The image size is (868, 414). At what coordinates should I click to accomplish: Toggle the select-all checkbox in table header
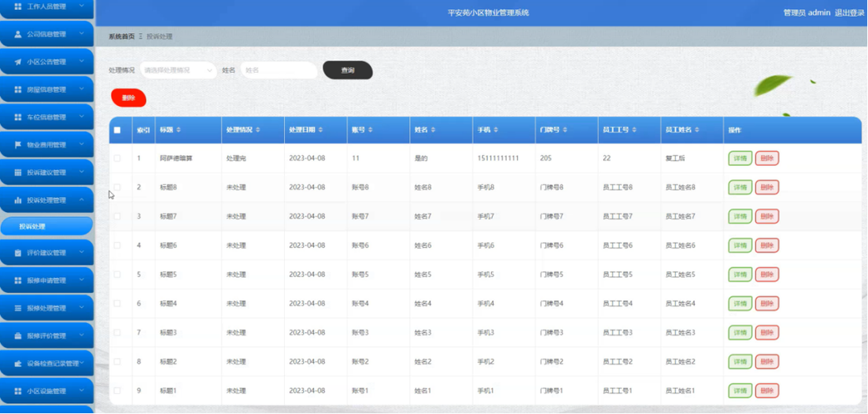coord(117,130)
